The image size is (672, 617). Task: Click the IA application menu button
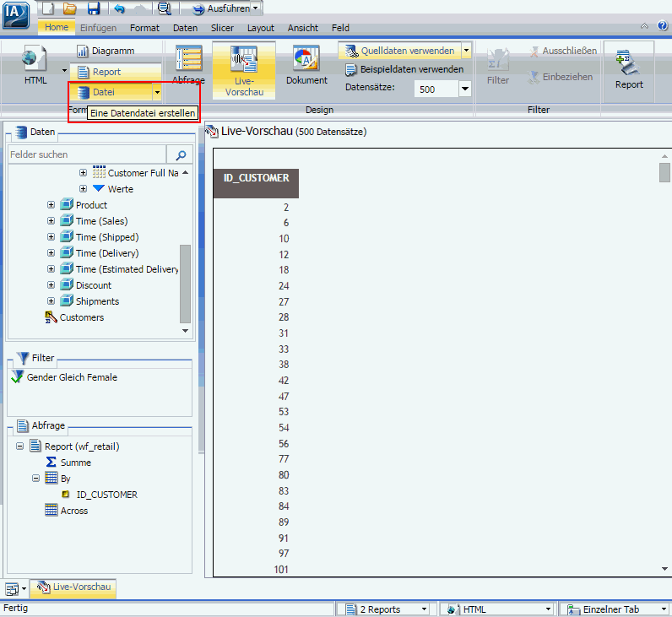point(15,14)
